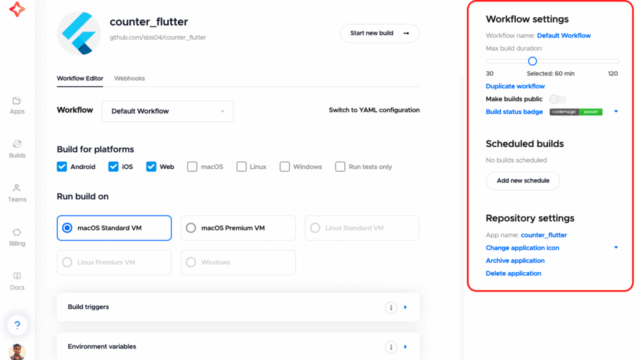The image size is (640, 360).
Task: Open the Billing sidebar section
Action: pos(17,237)
